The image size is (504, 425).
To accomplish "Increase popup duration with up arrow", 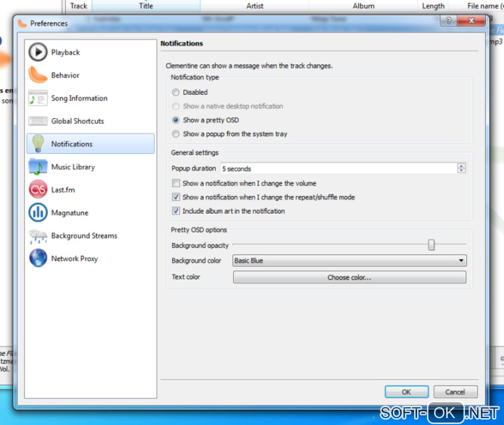I will (461, 166).
